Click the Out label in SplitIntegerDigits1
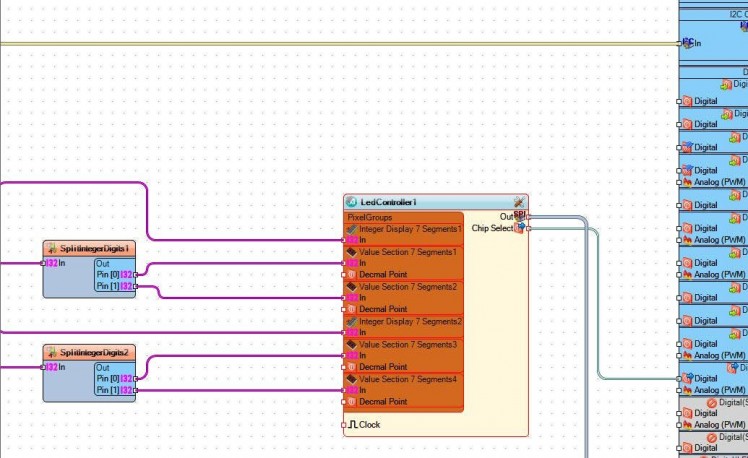Screen dimensions: 748x458 [x=103, y=264]
